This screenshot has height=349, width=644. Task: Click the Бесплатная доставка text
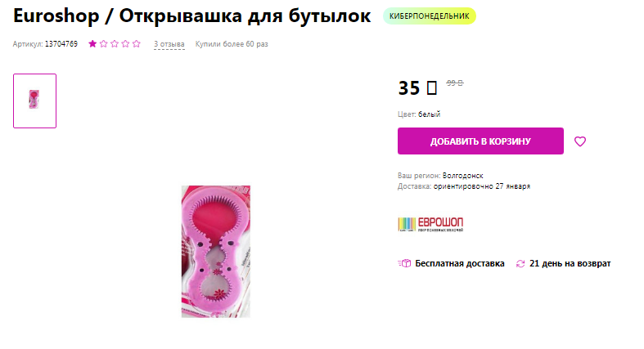(x=460, y=264)
